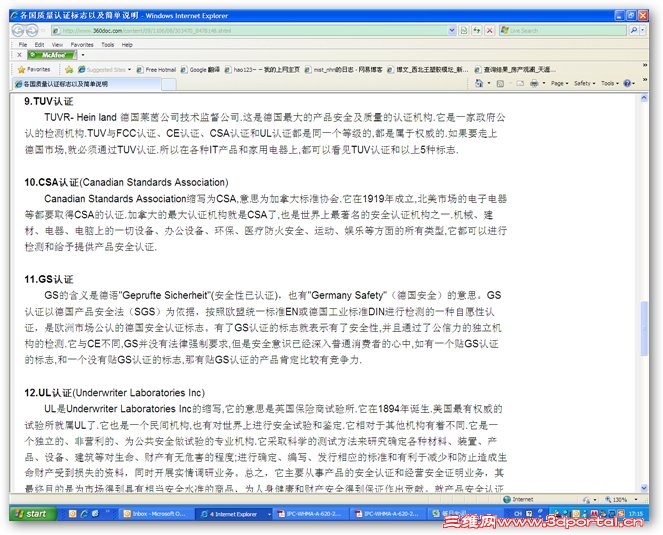
Task: Open the Google 翻译 favorite
Action: (x=200, y=69)
